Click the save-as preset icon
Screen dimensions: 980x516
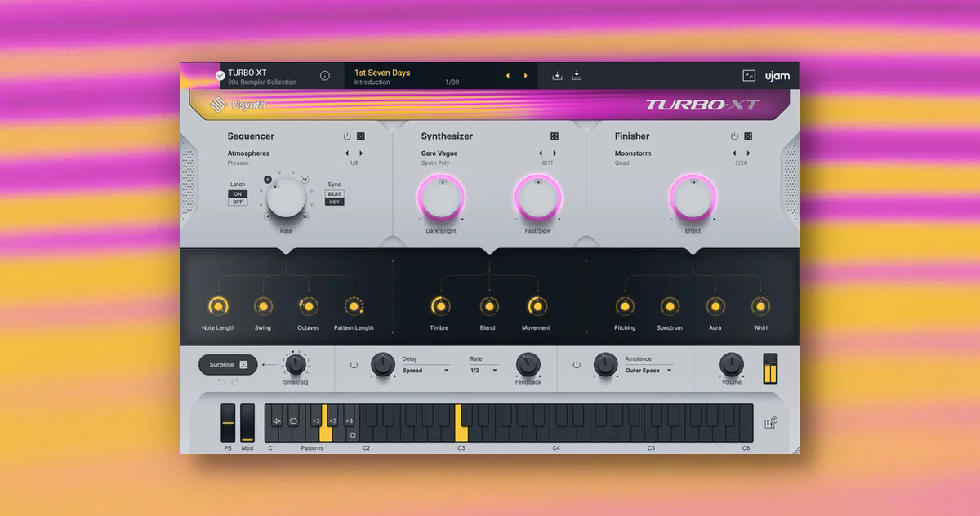point(577,76)
